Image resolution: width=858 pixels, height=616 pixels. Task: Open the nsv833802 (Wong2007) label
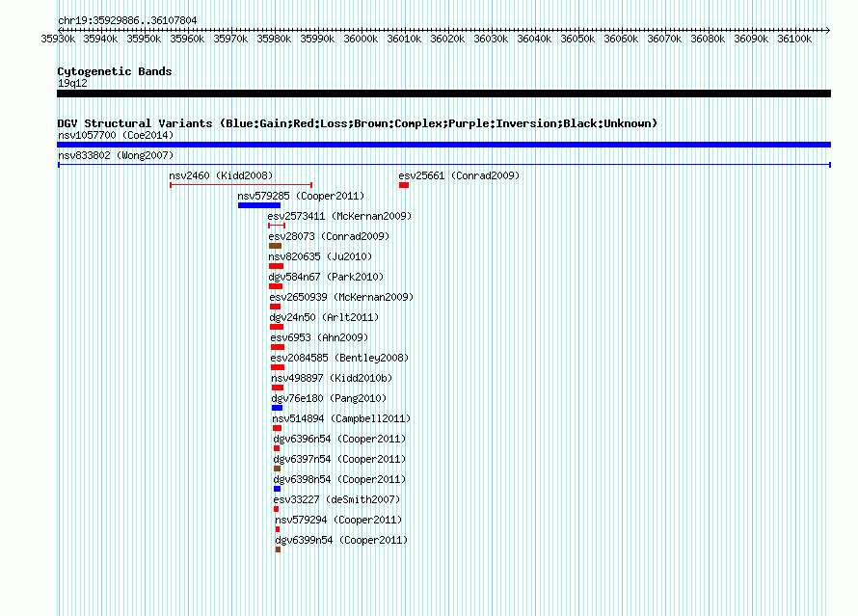(116, 155)
